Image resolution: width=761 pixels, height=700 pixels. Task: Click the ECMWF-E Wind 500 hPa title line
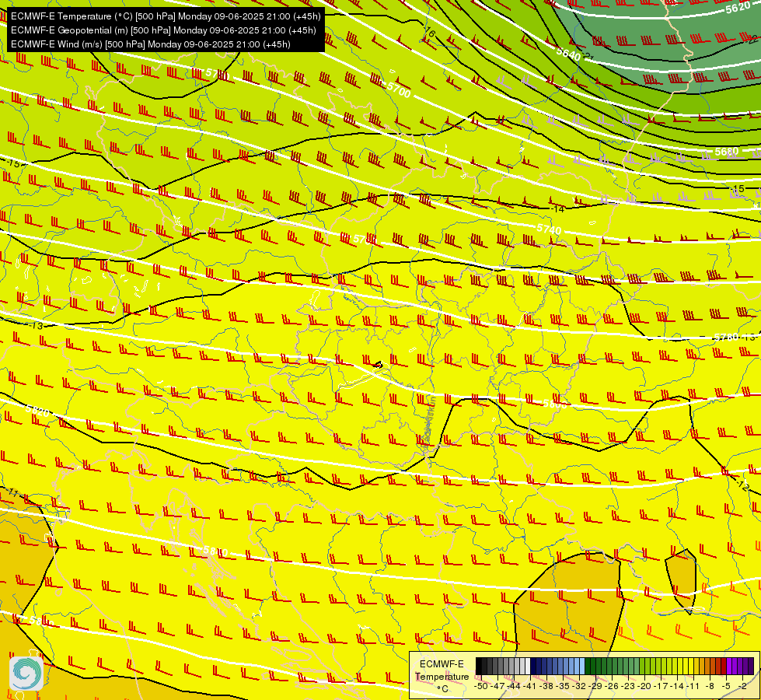(x=151, y=44)
